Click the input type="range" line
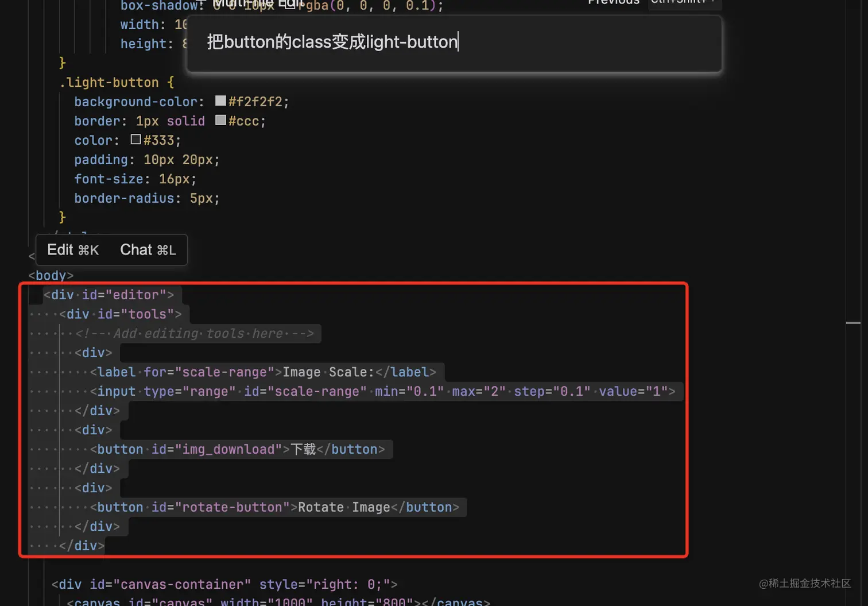 [382, 392]
